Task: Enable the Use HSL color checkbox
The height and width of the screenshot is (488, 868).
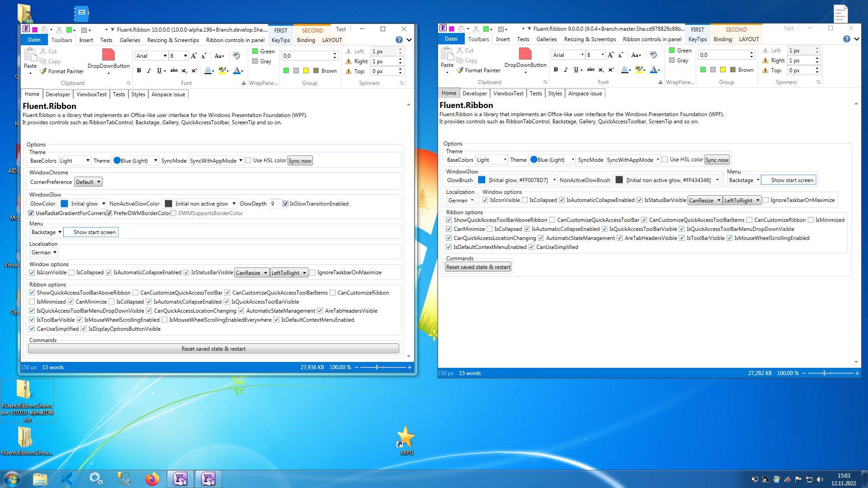Action: [x=249, y=160]
